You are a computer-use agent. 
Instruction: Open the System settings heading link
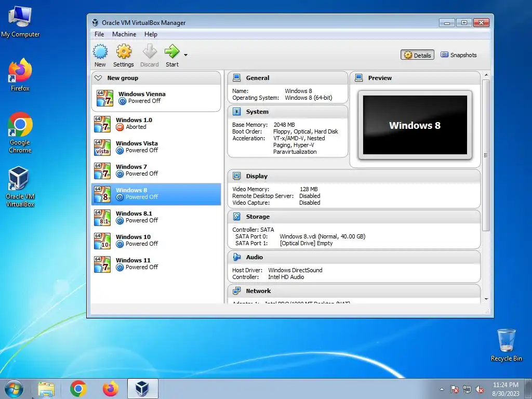[257, 112]
